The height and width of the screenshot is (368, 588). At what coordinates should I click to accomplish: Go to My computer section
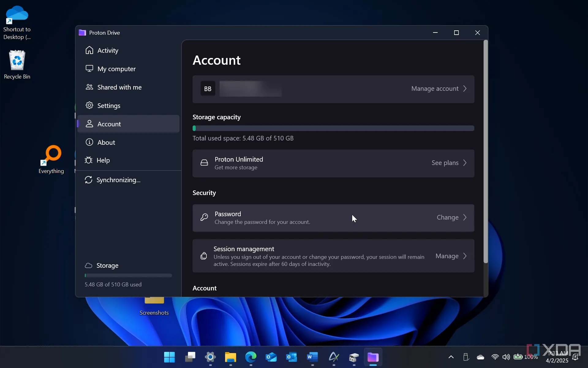click(128, 69)
